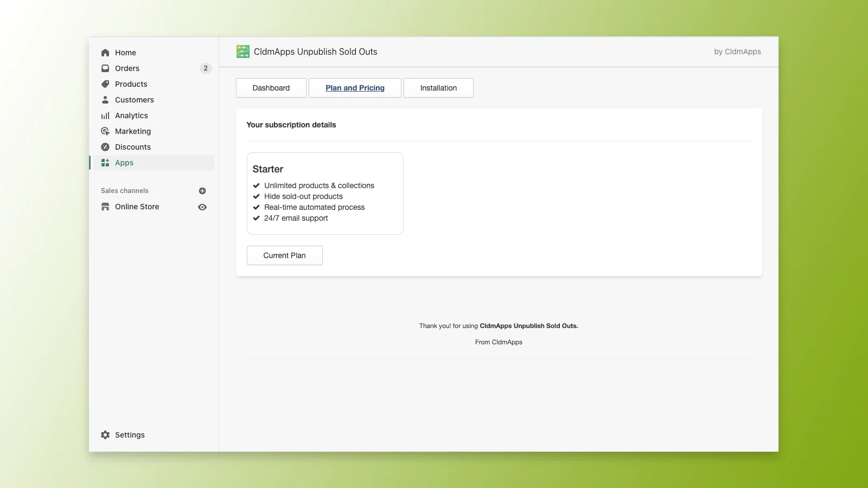Click the by CldmApps text

tap(737, 52)
